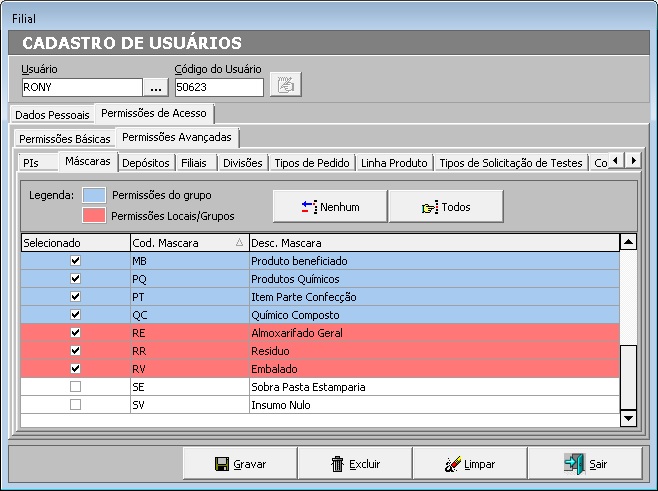Check the SV Insumo Nulo checkbox
Image resolution: width=658 pixels, height=491 pixels.
pos(75,405)
